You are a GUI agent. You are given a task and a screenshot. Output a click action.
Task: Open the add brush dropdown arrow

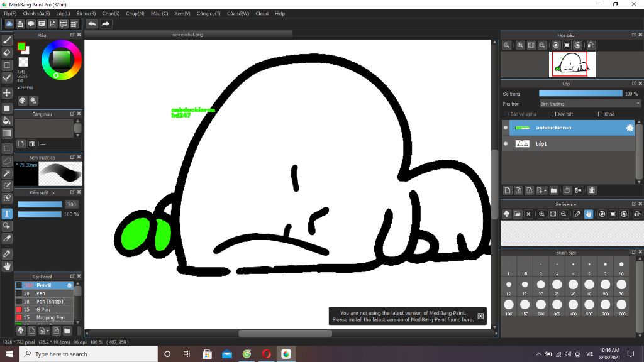48,331
